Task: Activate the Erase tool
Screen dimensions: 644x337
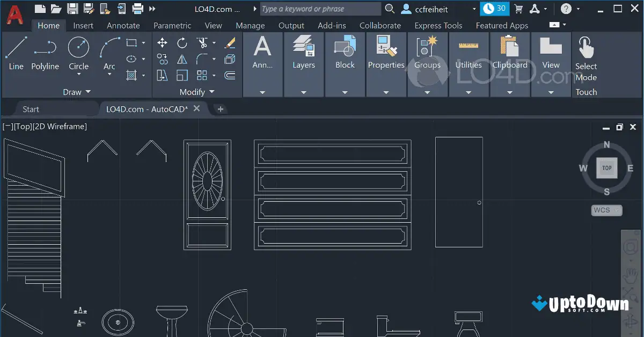Action: [230, 43]
